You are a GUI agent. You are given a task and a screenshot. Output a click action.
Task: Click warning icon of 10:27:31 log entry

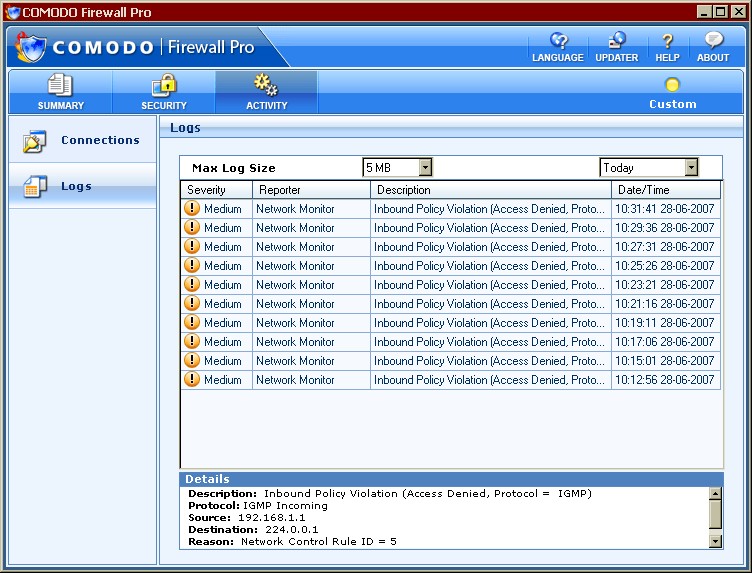click(192, 246)
